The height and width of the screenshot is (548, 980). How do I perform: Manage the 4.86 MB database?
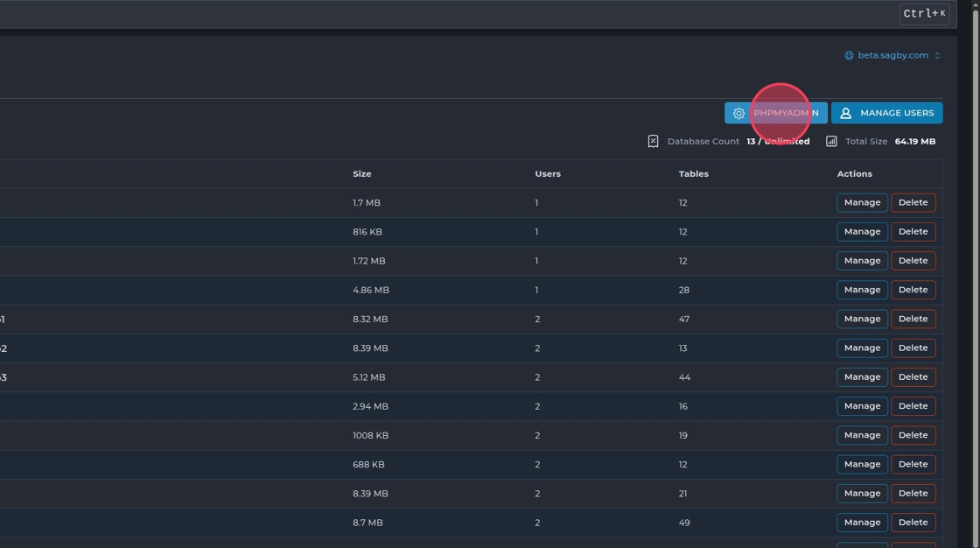(x=862, y=290)
